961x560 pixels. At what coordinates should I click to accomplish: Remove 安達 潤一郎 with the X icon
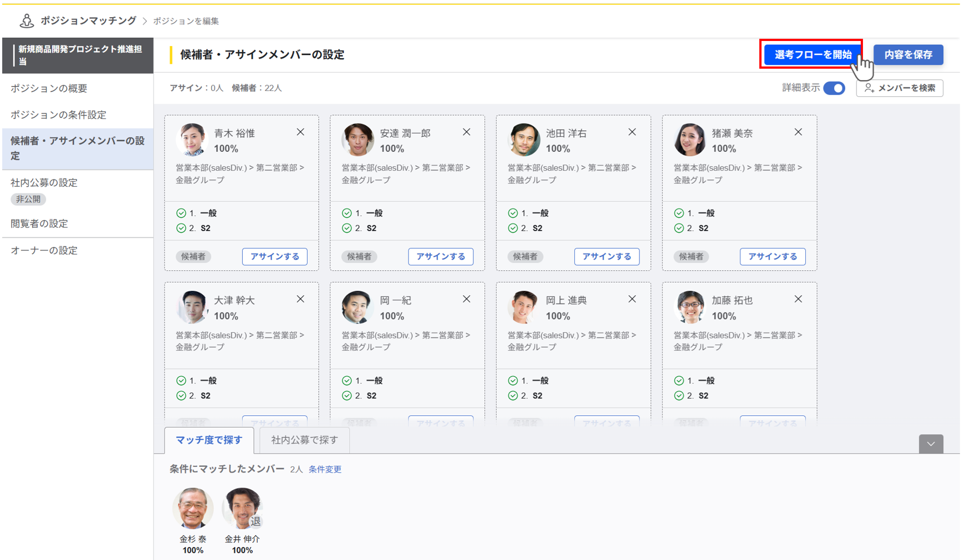point(466,132)
